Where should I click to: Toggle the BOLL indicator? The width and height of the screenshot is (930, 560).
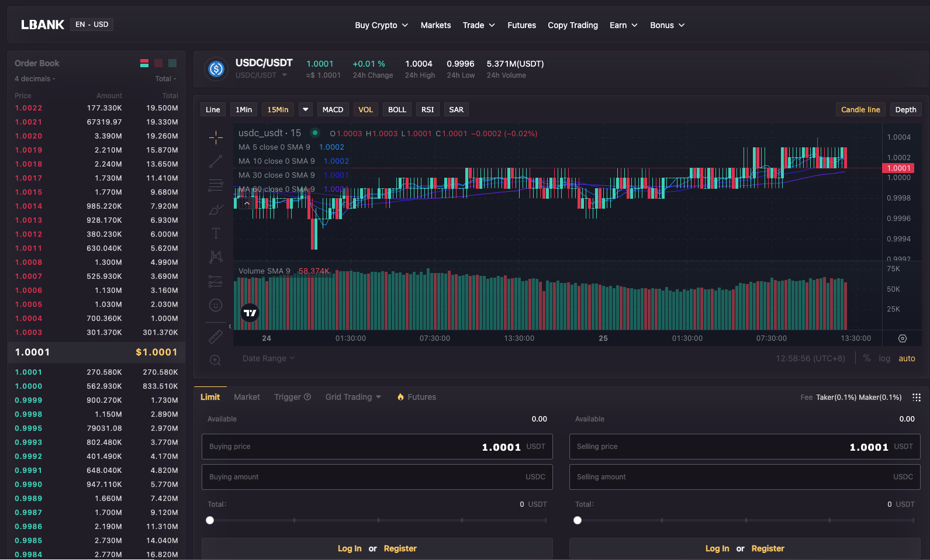[397, 109]
